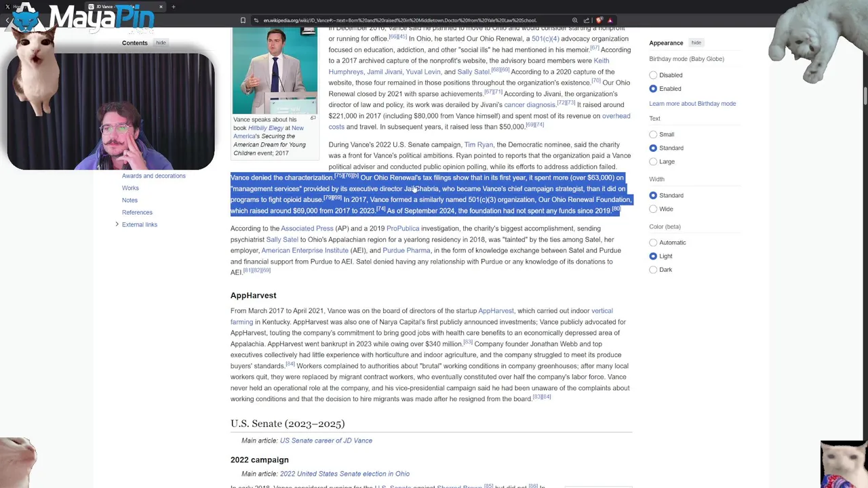Click the AppHarvest section heading
The image size is (868, 488).
[253, 296]
